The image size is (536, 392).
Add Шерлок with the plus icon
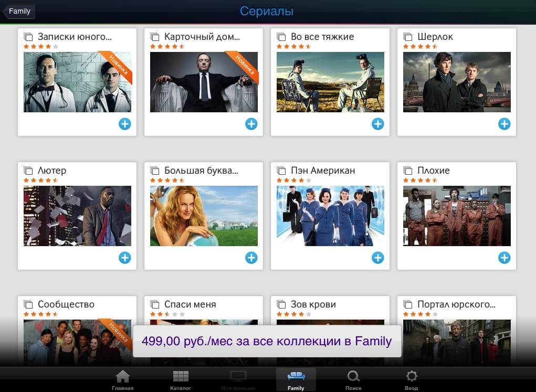(x=504, y=124)
